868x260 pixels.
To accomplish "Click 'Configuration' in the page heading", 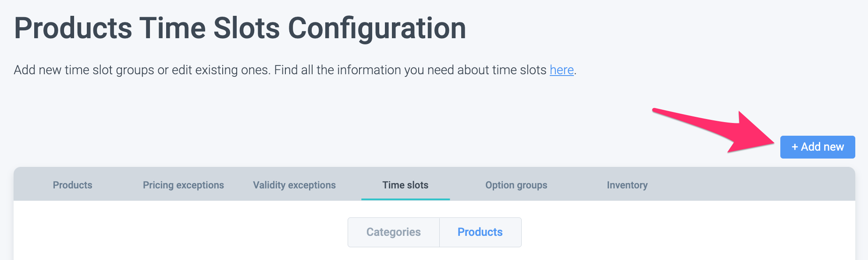I will 377,29.
